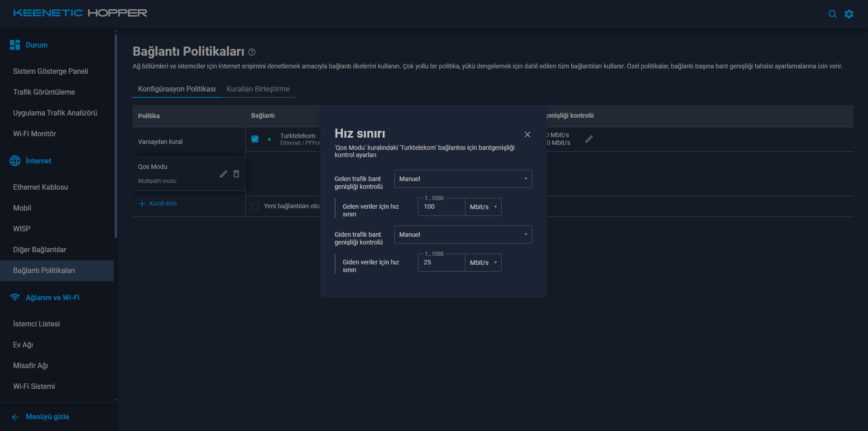Screen dimensions: 868x431
Task: Delete the Qos Modu rule trash icon
Action: [x=236, y=174]
